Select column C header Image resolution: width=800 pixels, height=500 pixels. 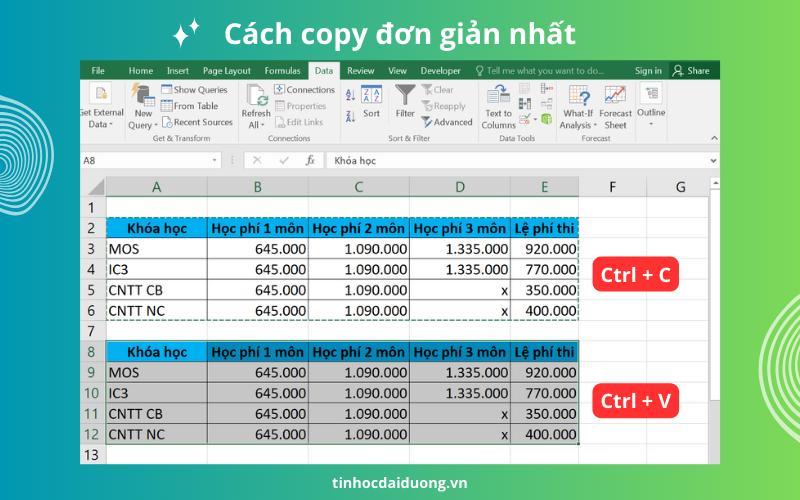[x=359, y=187]
